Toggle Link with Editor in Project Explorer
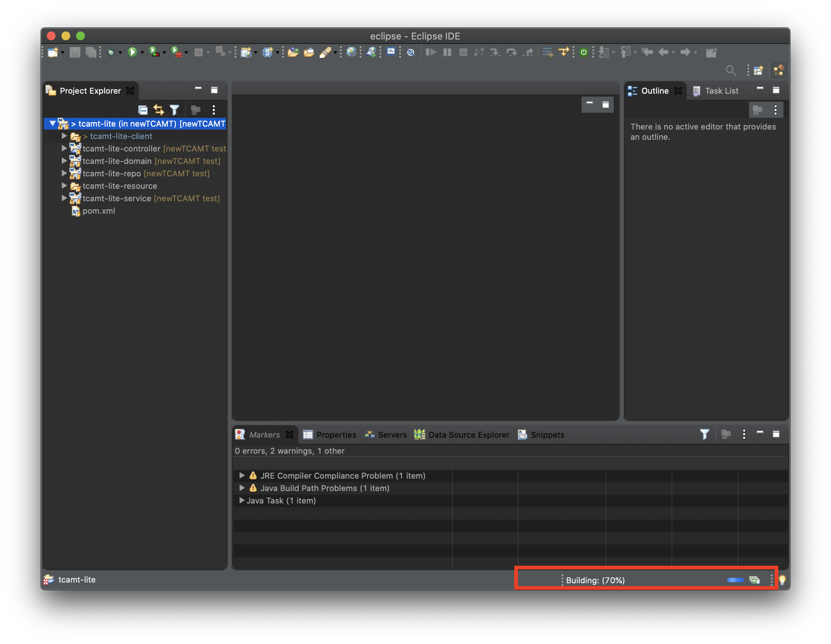The width and height of the screenshot is (831, 644). [x=159, y=110]
